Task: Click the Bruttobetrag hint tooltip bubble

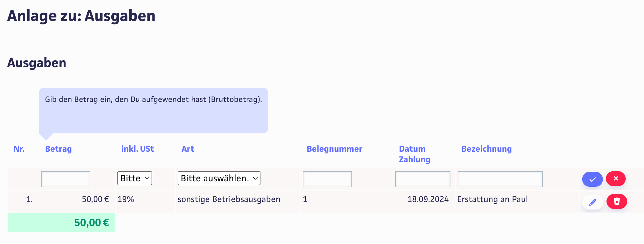Action: tap(153, 110)
